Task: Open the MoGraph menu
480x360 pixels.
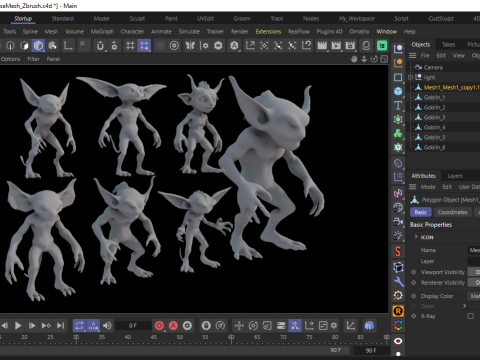Action: click(x=102, y=31)
